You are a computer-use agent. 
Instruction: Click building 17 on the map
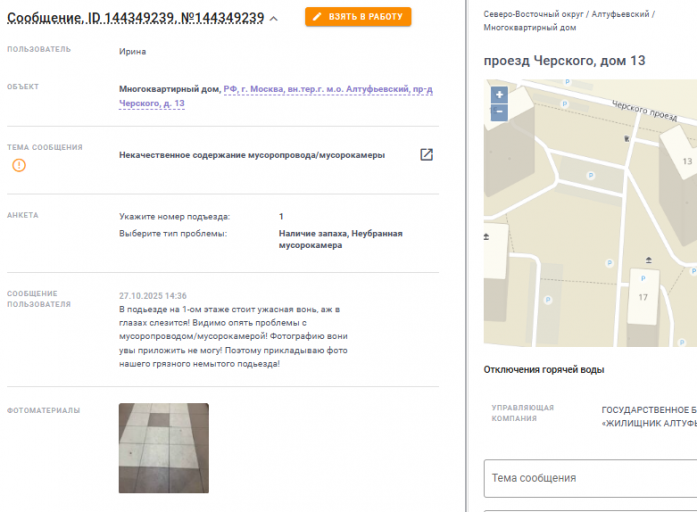(643, 297)
